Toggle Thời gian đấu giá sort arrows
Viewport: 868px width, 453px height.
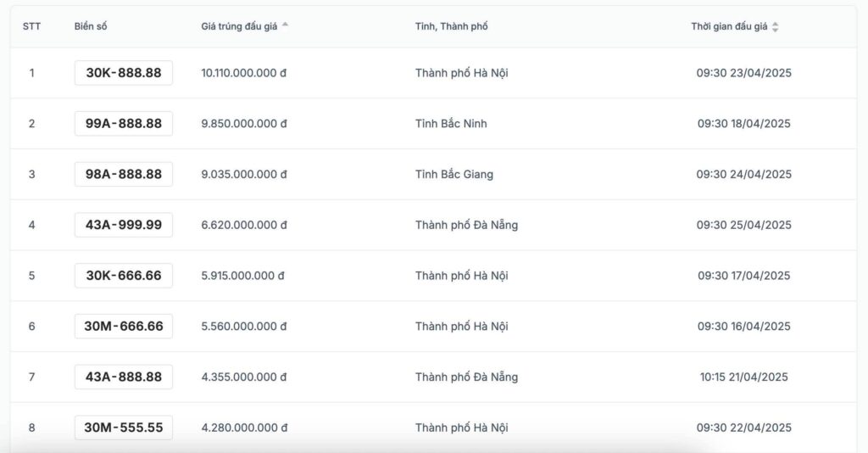(775, 26)
